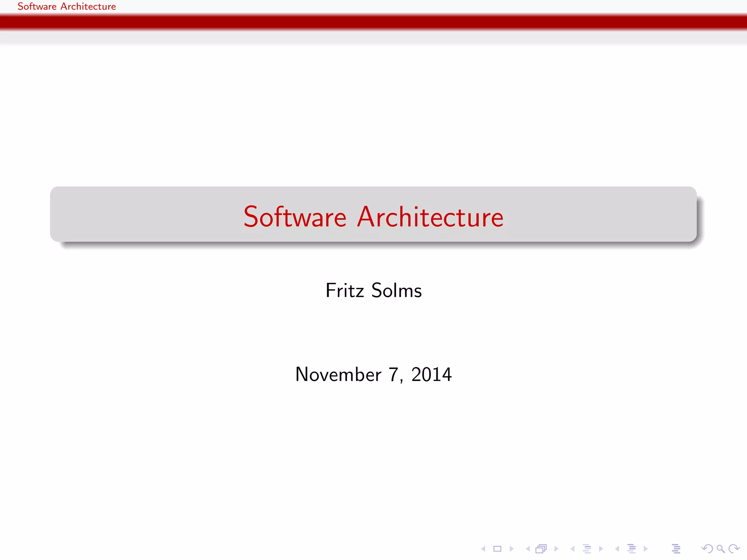The image size is (747, 560).
Task: Jump to next subsection arrow
Action: coord(601,549)
